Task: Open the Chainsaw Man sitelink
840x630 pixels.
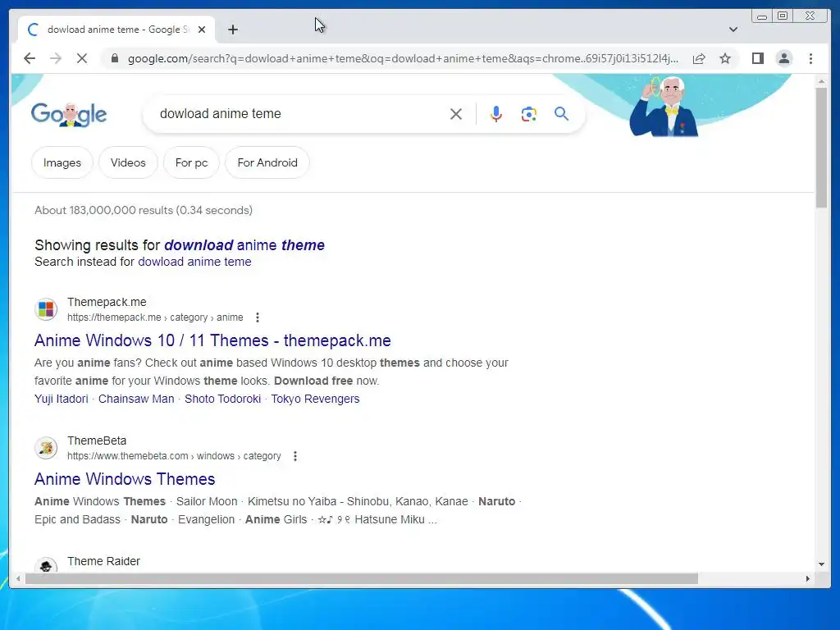Action: pos(136,399)
